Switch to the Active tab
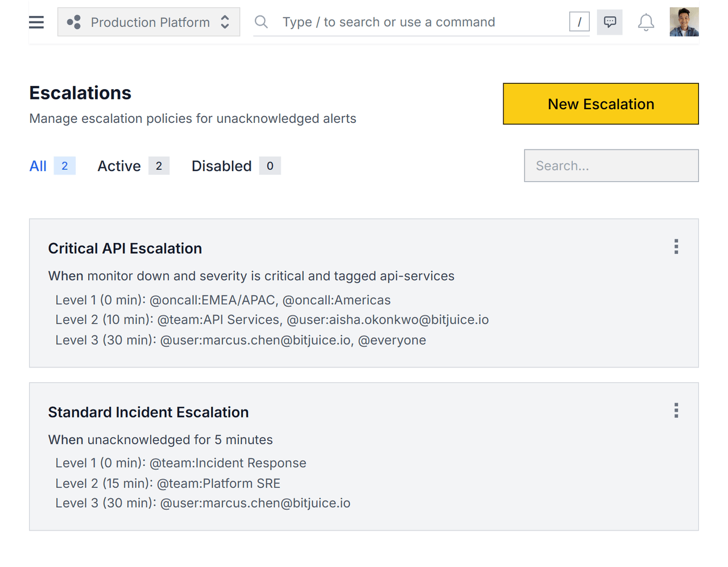The width and height of the screenshot is (728, 567). pos(119,166)
